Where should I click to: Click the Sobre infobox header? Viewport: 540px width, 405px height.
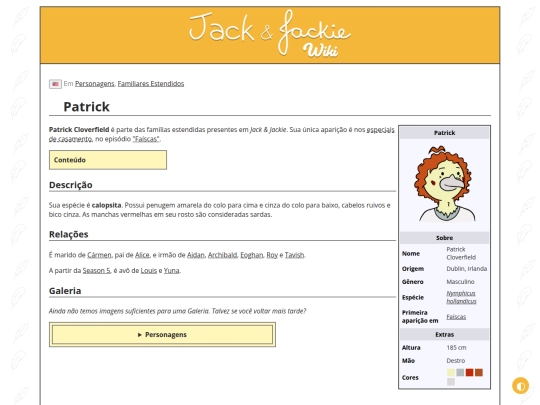[444, 238]
